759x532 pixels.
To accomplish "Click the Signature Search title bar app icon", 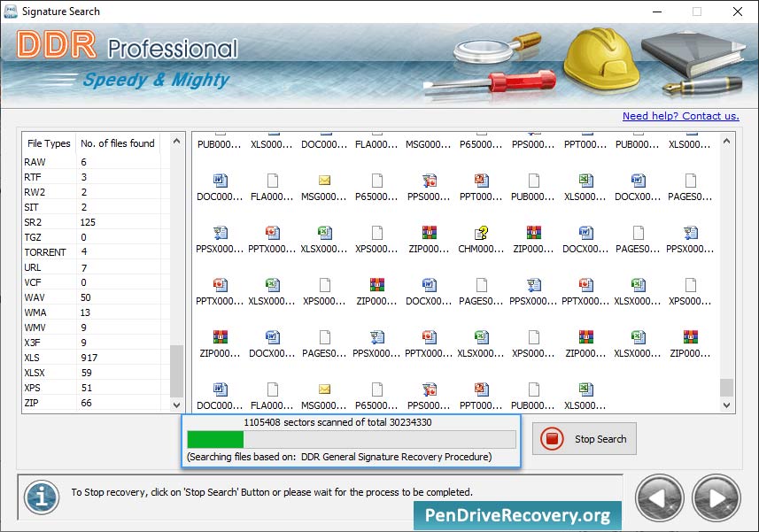I will 10,12.
